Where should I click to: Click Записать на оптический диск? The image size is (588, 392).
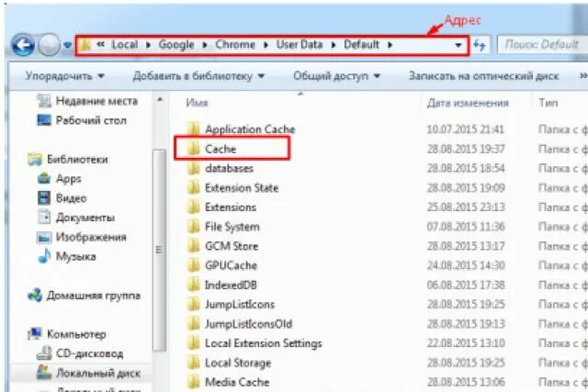(484, 76)
